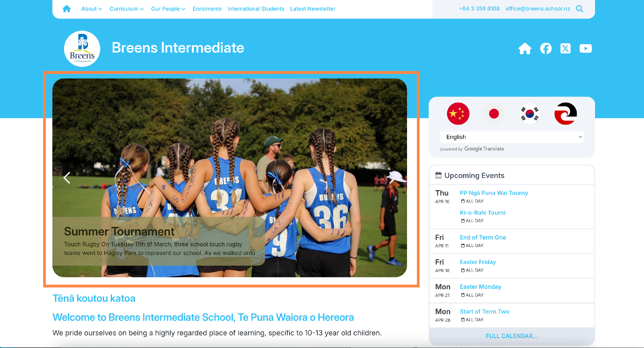Expand the About menu
Screen dimensions: 644x348
click(x=91, y=9)
